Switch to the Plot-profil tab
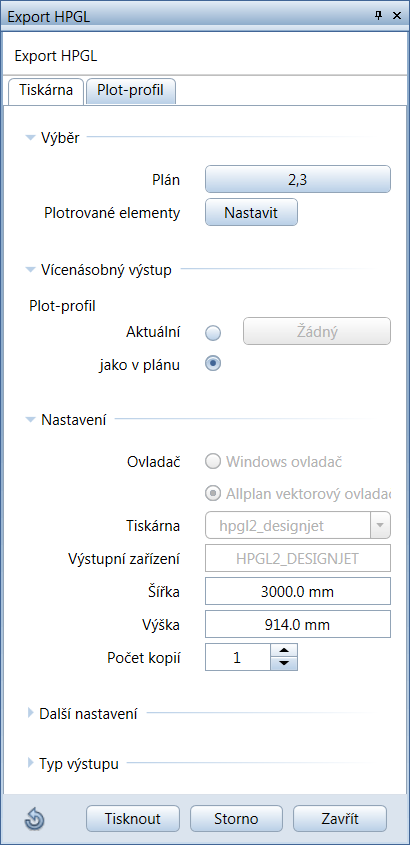Screen dimensions: 410x845 [130, 91]
